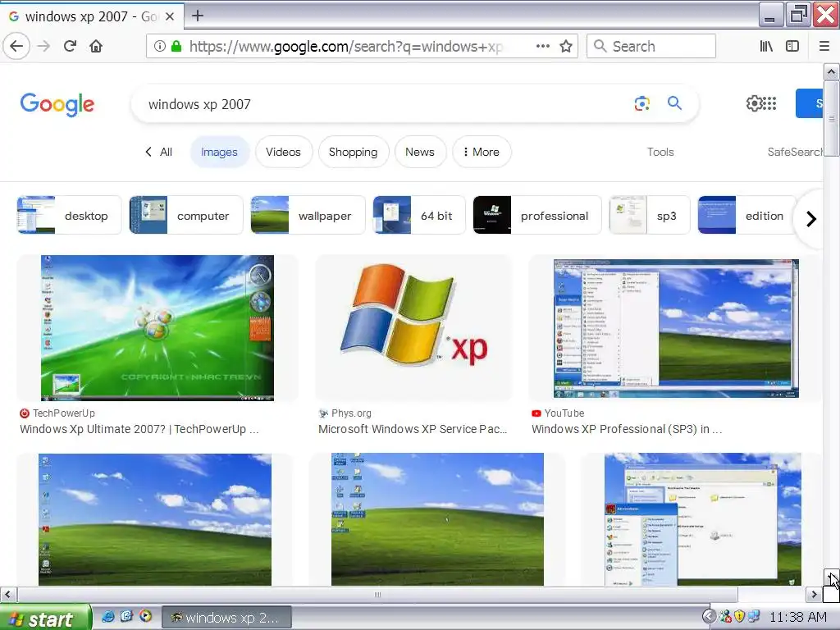Click the vertical scrollbar up arrow

[x=831, y=71]
